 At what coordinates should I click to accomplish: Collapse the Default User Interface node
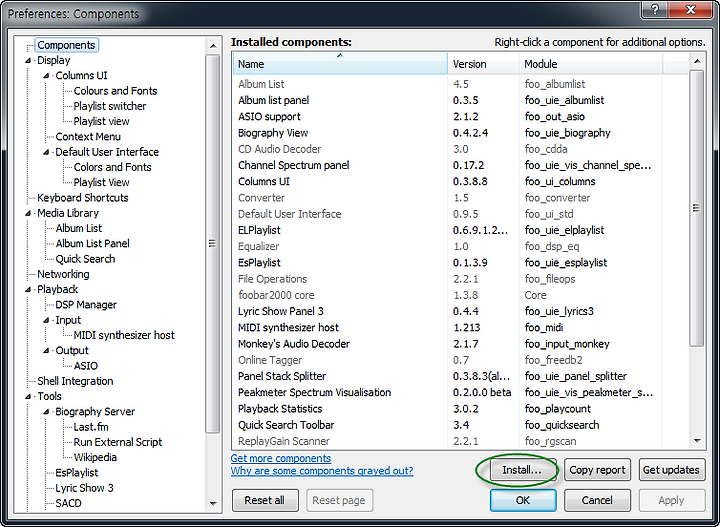pyautogui.click(x=46, y=152)
